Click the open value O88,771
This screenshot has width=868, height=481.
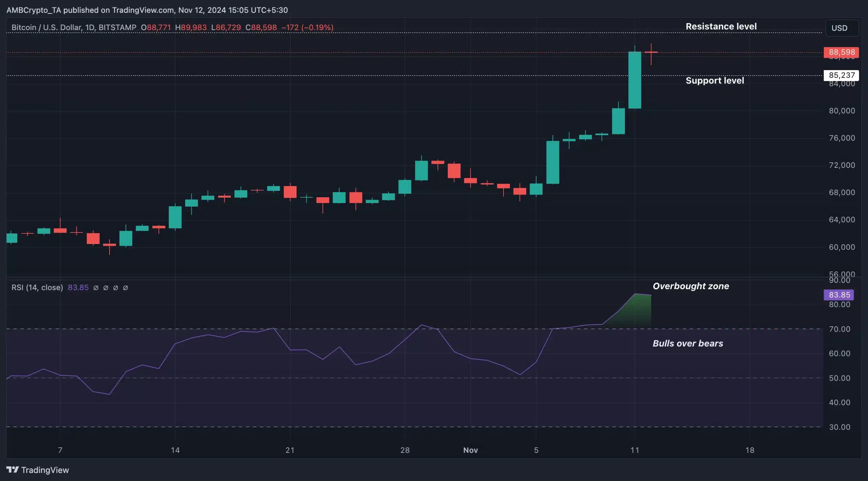pyautogui.click(x=156, y=27)
